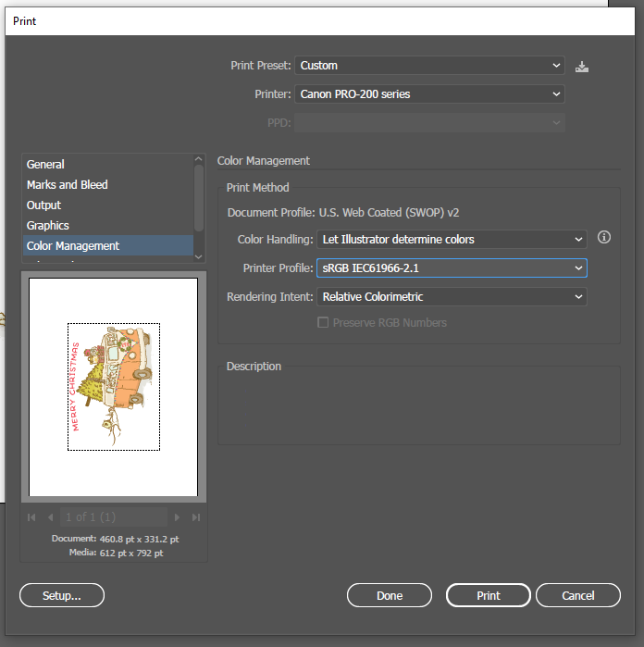Click the Color Management section heading
The width and height of the screenshot is (644, 647).
click(x=263, y=161)
